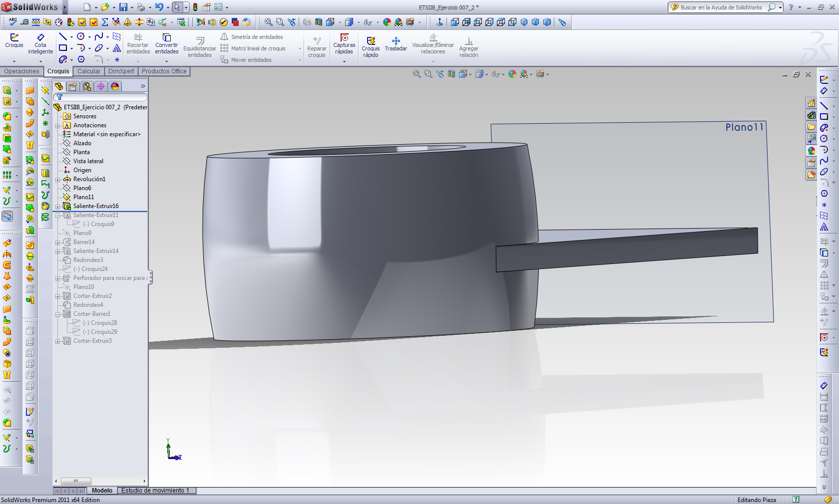839x504 pixels.
Task: Switch to Estudio de movimiento 1 tab
Action: click(155, 491)
